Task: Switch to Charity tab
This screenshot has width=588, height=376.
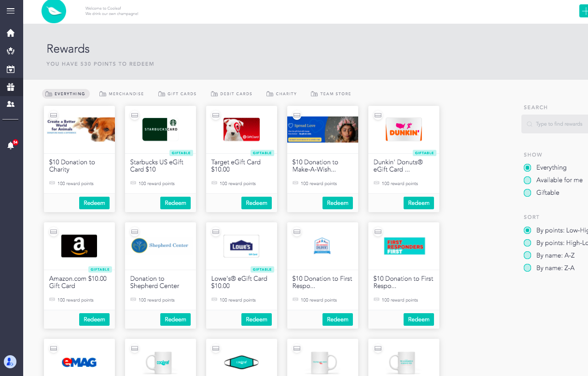Action: [x=281, y=94]
